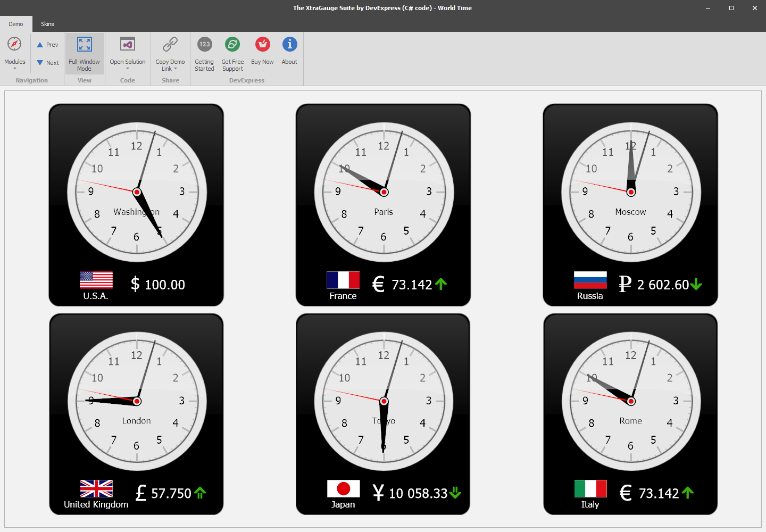This screenshot has width=766, height=532.
Task: Click the Getting Started 123 icon
Action: [x=204, y=44]
